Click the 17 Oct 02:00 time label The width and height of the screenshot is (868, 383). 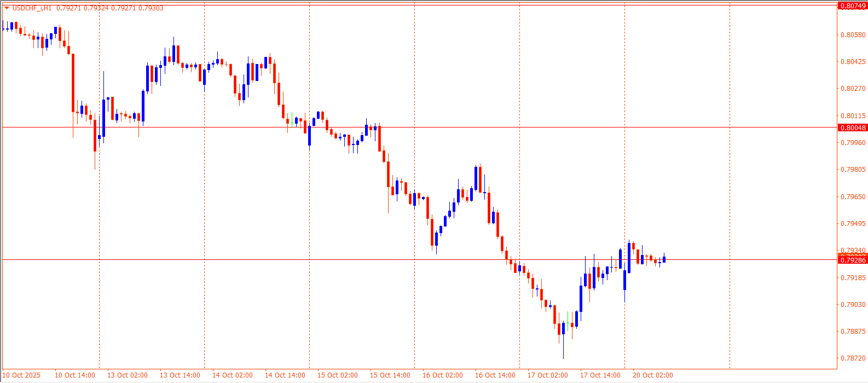point(547,375)
